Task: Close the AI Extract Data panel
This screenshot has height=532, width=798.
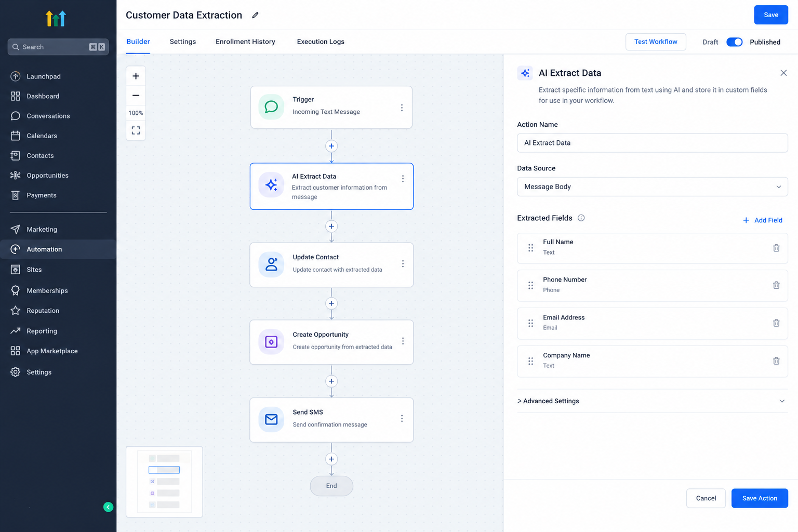Action: click(783, 73)
